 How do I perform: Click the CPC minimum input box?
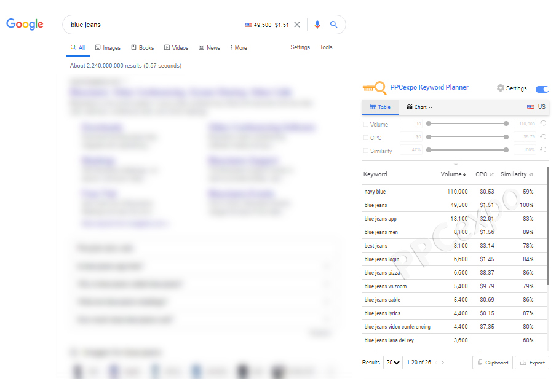(x=411, y=136)
